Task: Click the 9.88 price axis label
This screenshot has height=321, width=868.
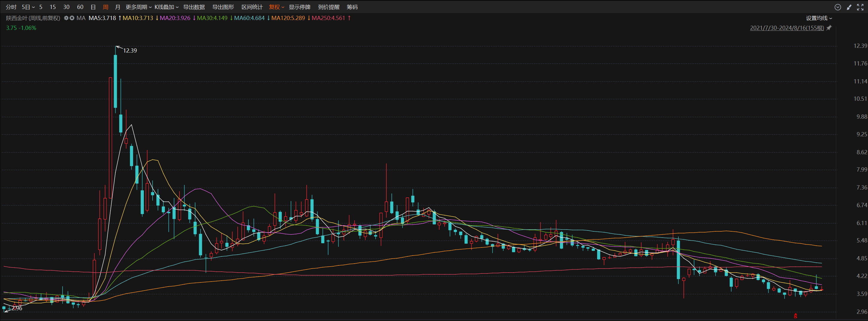Action: (x=862, y=117)
